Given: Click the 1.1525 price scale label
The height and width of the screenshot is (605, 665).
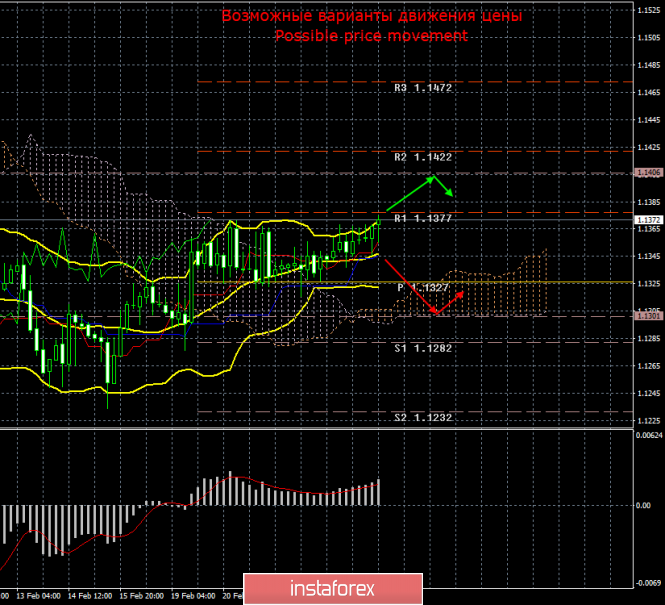Looking at the screenshot, I should [x=648, y=11].
